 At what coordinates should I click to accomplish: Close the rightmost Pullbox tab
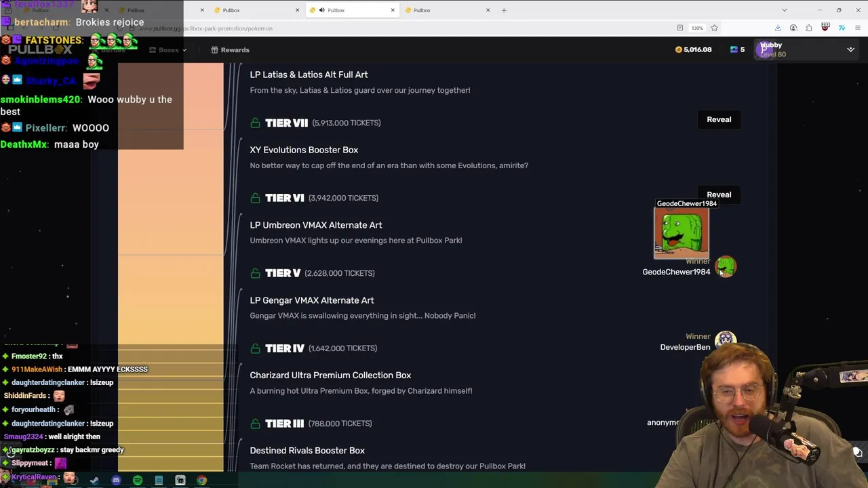tap(487, 10)
